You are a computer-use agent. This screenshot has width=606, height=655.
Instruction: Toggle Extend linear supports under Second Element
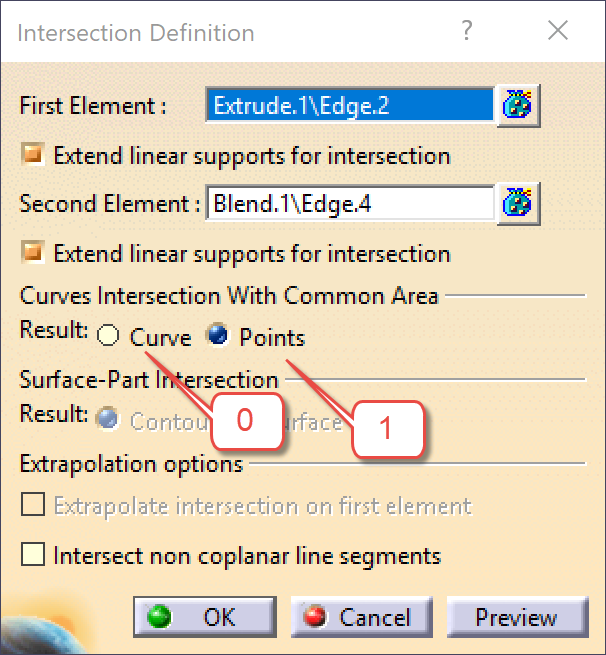tap(33, 252)
